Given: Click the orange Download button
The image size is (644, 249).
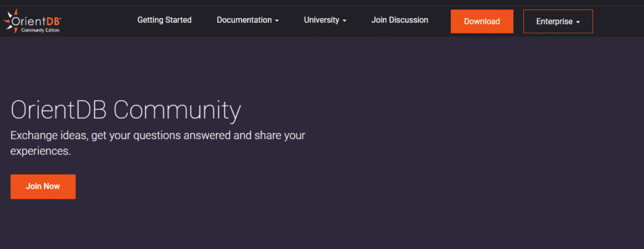Looking at the screenshot, I should [x=482, y=21].
